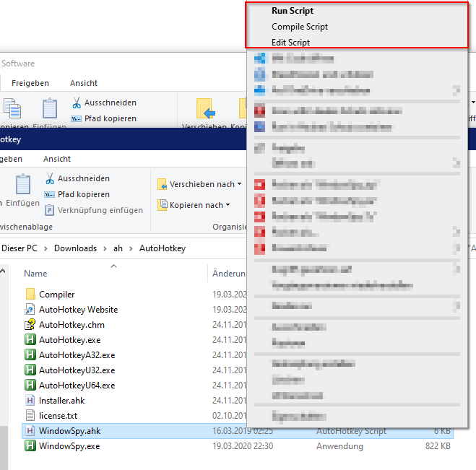Click Verknüpfung einfügen label
The image size is (476, 470).
coord(100,210)
